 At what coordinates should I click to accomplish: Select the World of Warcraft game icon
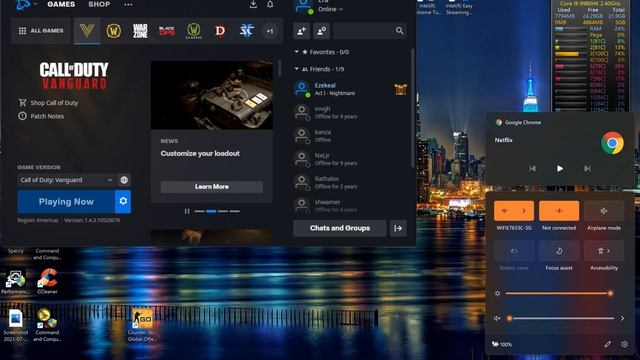(113, 31)
